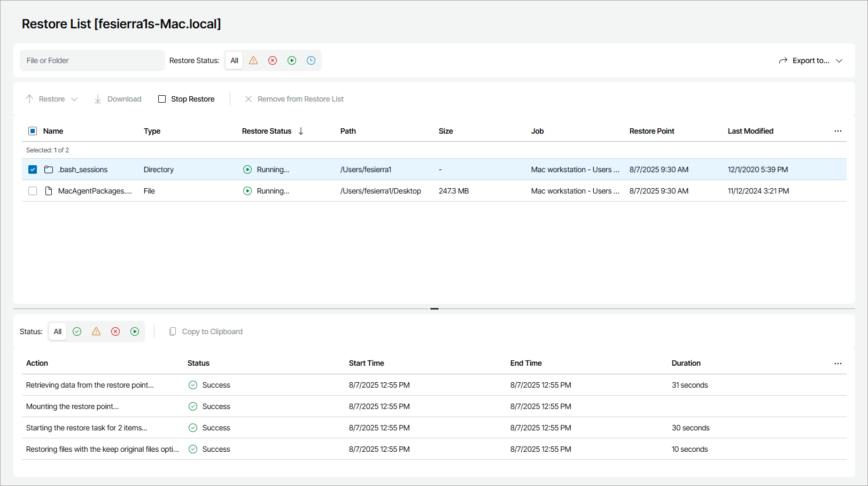Select the All restore status tab
The image size is (868, 486).
[234, 60]
